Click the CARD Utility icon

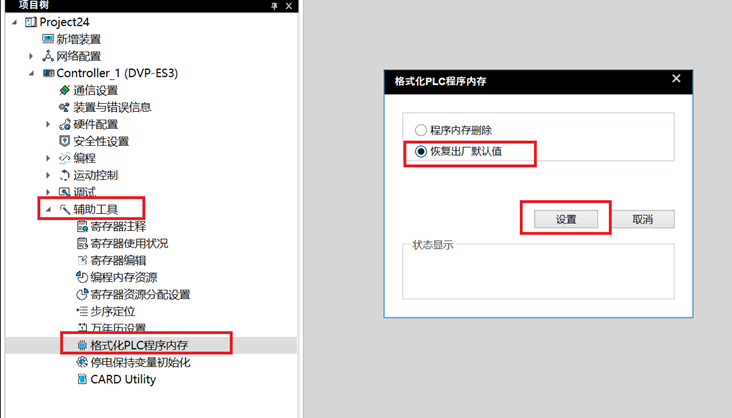(82, 379)
